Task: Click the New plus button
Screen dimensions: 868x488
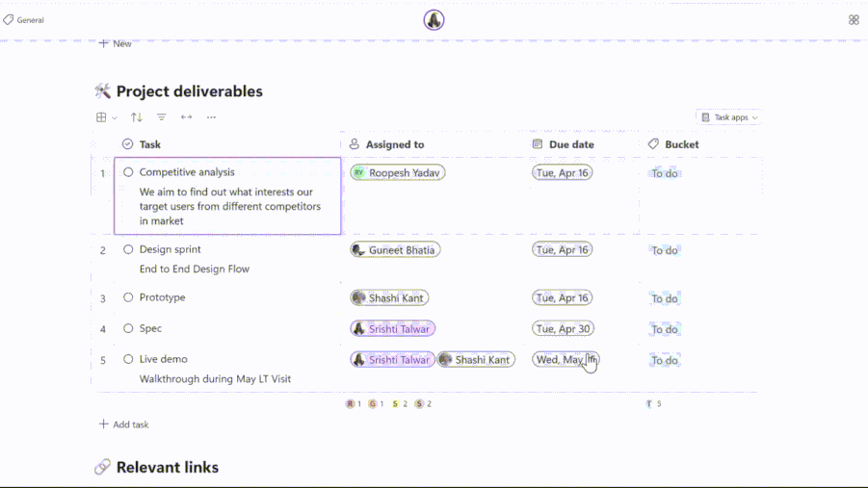Action: [x=116, y=43]
